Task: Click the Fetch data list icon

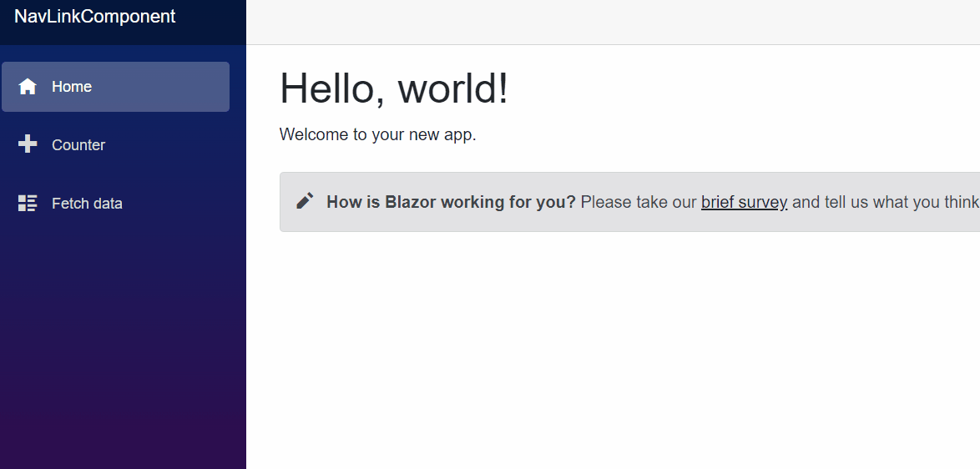Action: [28, 203]
